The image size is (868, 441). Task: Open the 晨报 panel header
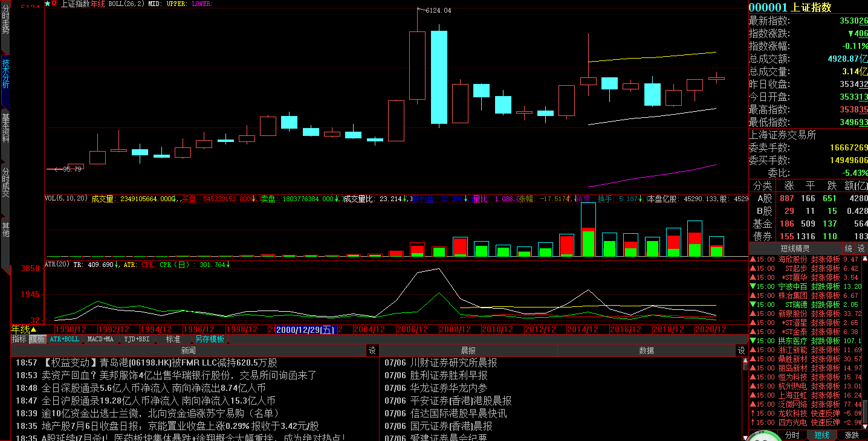coord(468,350)
